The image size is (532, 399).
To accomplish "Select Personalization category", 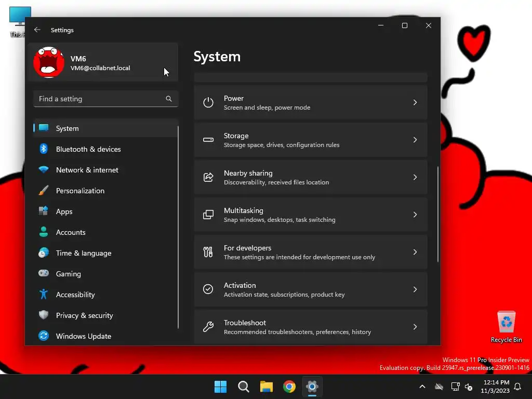I will (x=105, y=190).
